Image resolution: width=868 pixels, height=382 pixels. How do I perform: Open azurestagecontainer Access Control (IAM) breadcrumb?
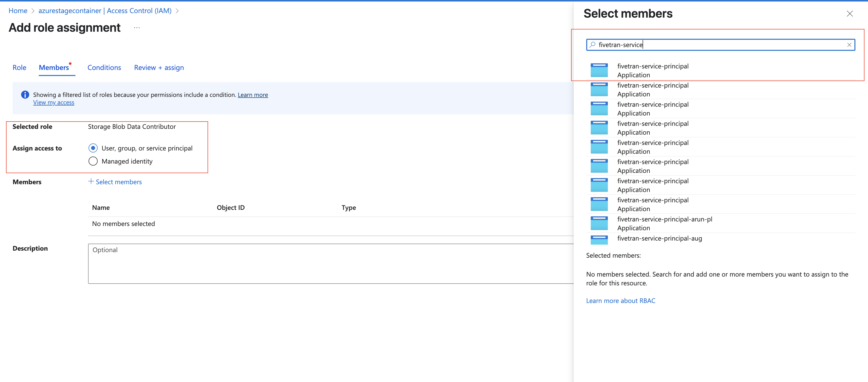pyautogui.click(x=105, y=11)
